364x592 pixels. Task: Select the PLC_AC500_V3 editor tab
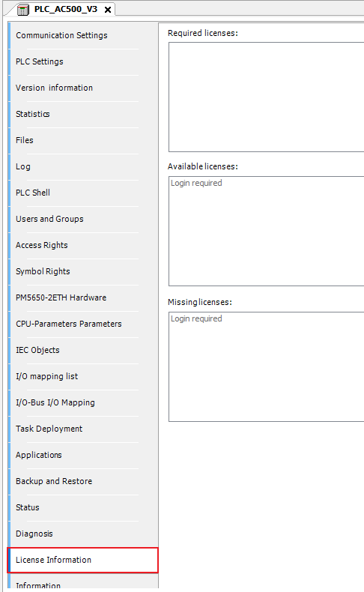[x=66, y=10]
